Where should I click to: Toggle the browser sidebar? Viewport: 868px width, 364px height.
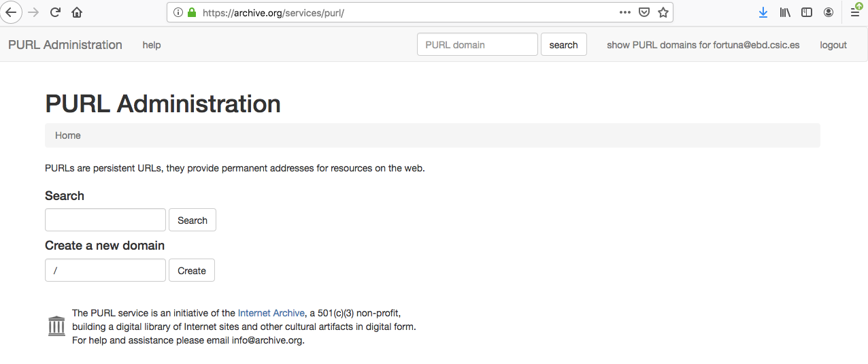(x=807, y=12)
